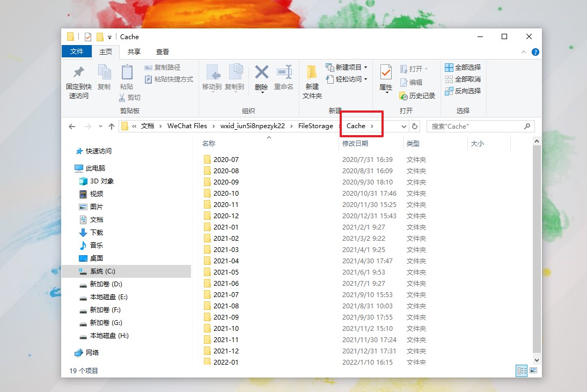Refresh the current folder
The height and width of the screenshot is (392, 587).
[x=414, y=127]
